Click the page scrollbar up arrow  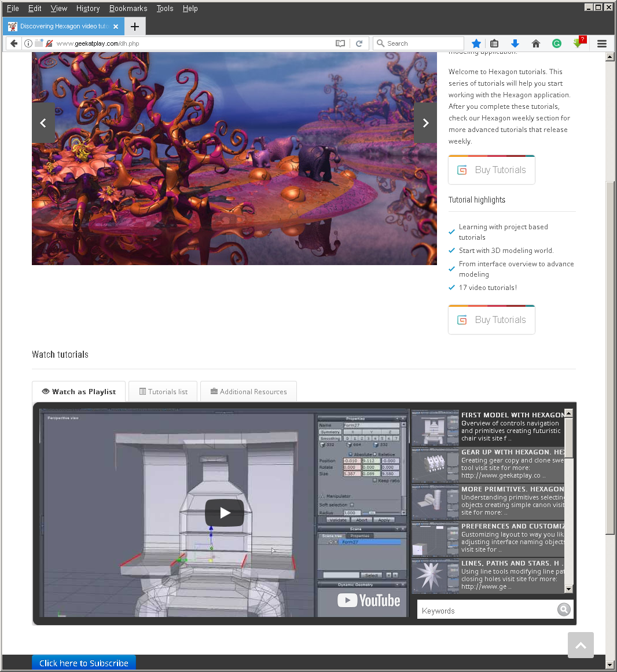[x=610, y=57]
